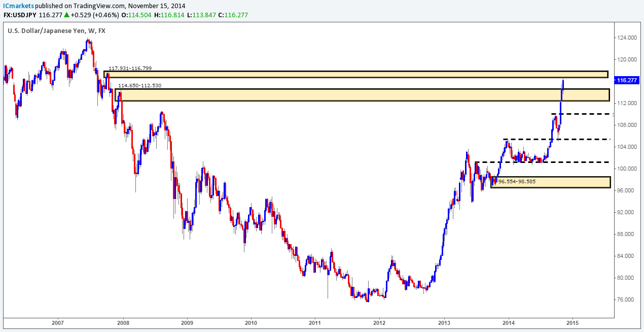Click the L:113.847 low value
Viewport: 644px width, 332px height.
[x=202, y=15]
